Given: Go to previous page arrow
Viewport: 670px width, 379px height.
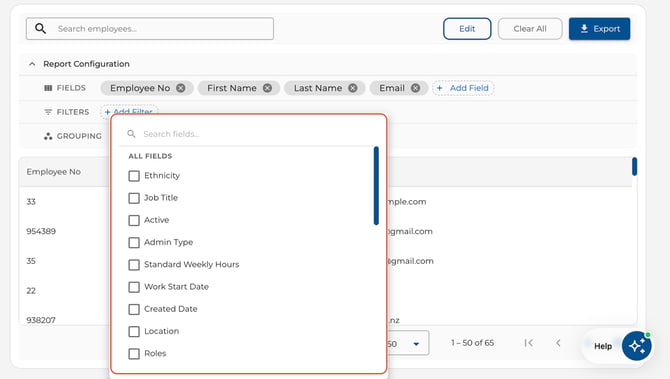Looking at the screenshot, I should (x=558, y=343).
